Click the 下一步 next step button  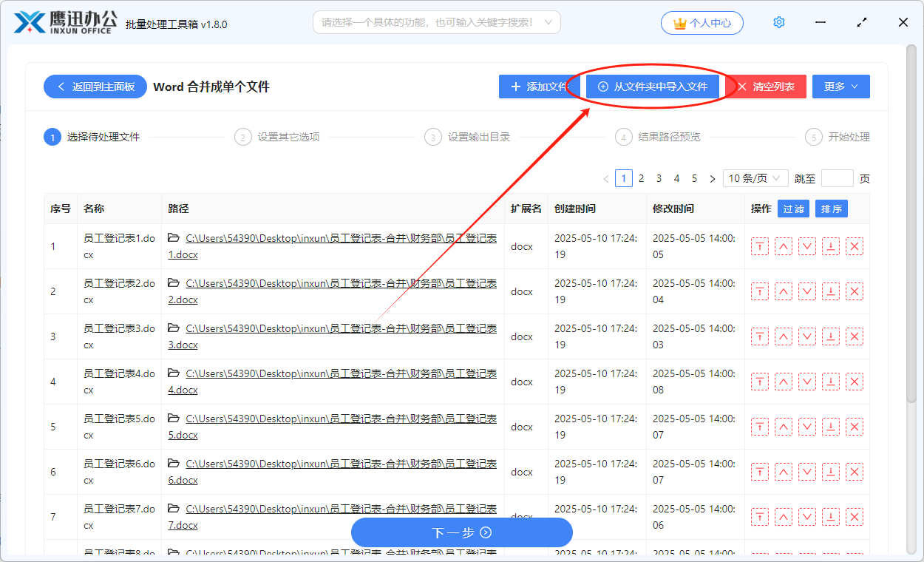coord(461,532)
